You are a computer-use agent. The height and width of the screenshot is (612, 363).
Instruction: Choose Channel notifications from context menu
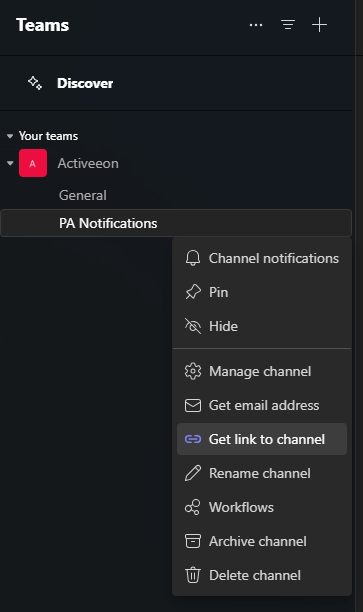pos(262,258)
